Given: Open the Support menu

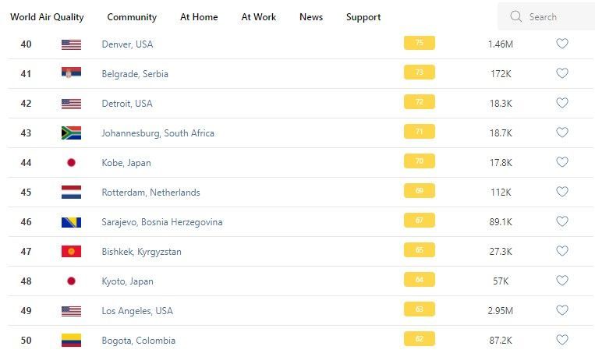Looking at the screenshot, I should [363, 16].
